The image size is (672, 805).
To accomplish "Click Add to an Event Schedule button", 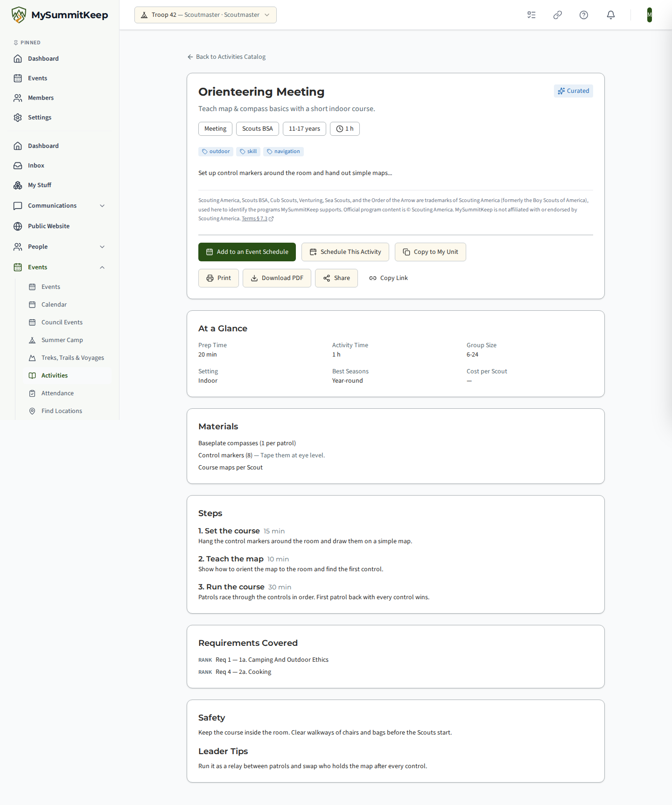I will tap(247, 252).
